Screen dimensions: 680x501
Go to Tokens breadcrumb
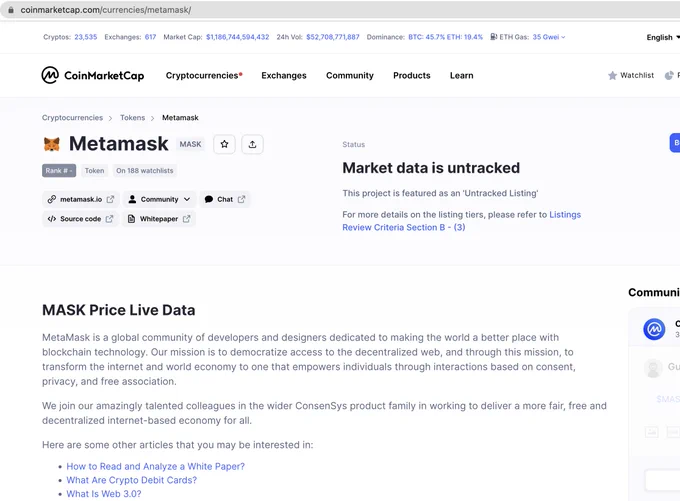tap(132, 118)
